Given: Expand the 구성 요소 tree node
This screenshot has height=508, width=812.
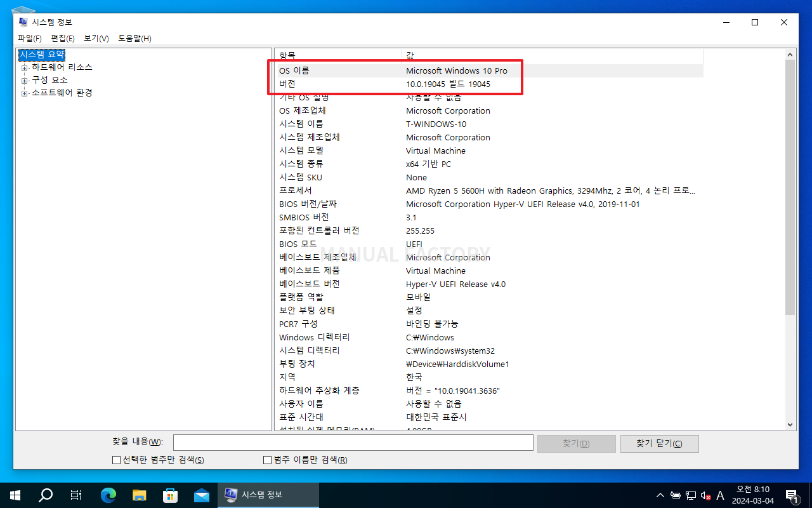Looking at the screenshot, I should coord(25,80).
